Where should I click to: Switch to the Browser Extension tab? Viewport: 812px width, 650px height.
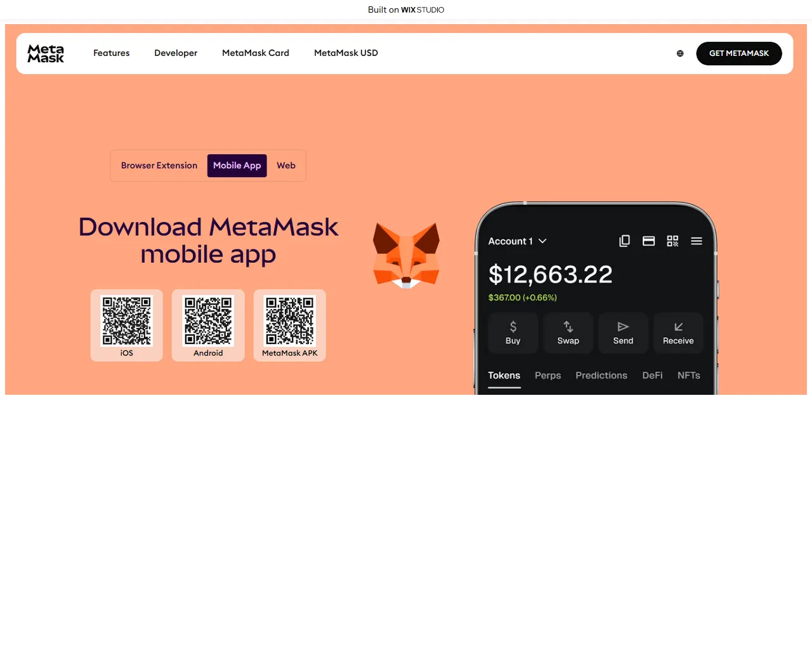pos(159,166)
